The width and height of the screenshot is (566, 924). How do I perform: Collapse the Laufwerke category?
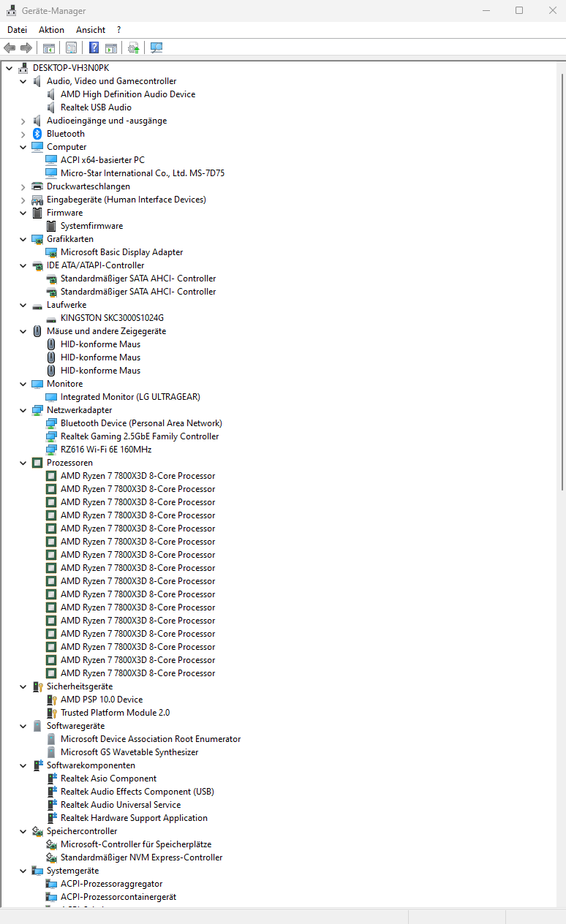pyautogui.click(x=23, y=305)
